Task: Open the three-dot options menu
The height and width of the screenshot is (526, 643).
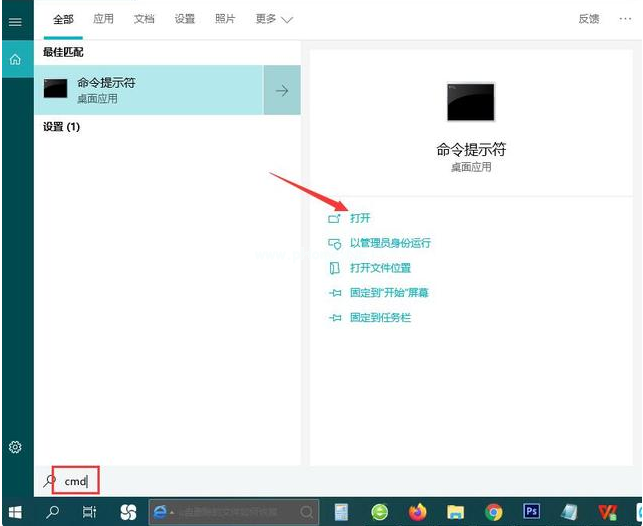Action: (625, 19)
